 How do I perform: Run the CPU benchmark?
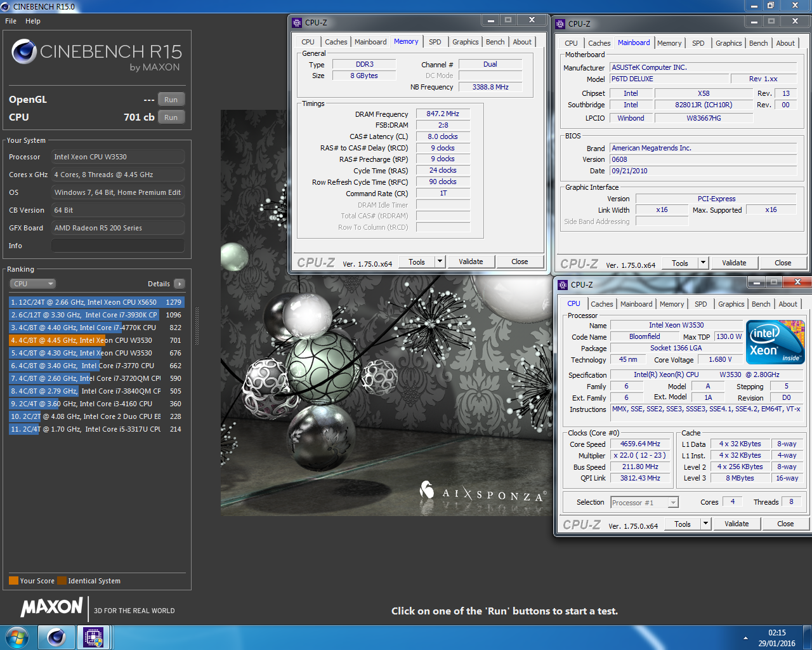[171, 117]
